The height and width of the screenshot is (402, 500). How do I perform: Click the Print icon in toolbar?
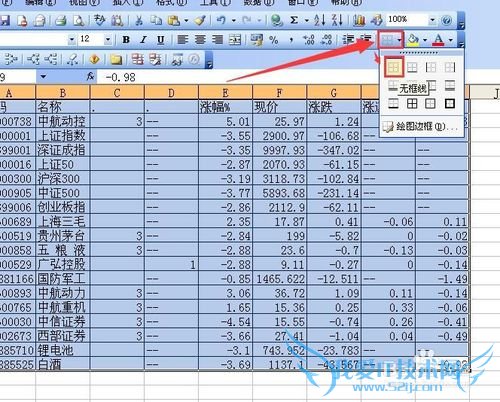tap(61, 21)
